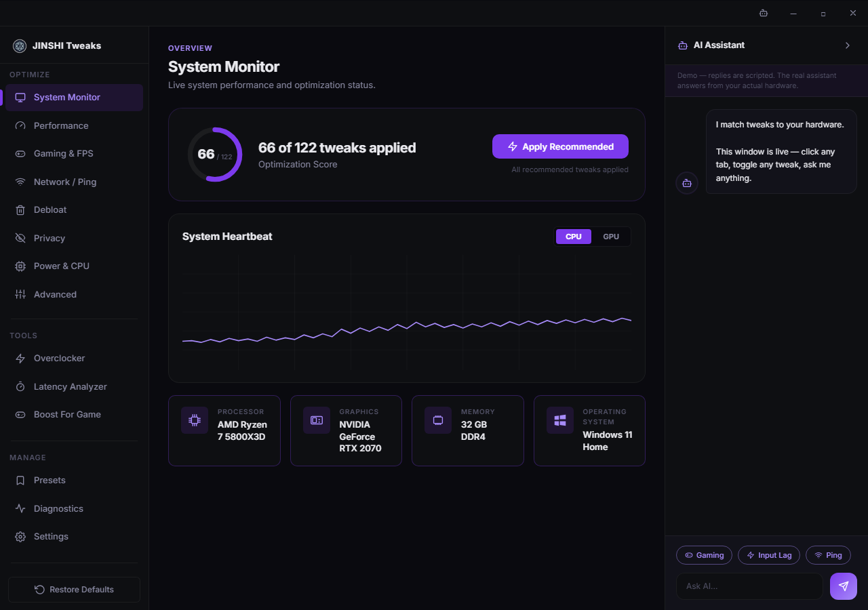Navigate to Latency Analyzer tool
The width and height of the screenshot is (868, 610).
pyautogui.click(x=74, y=387)
